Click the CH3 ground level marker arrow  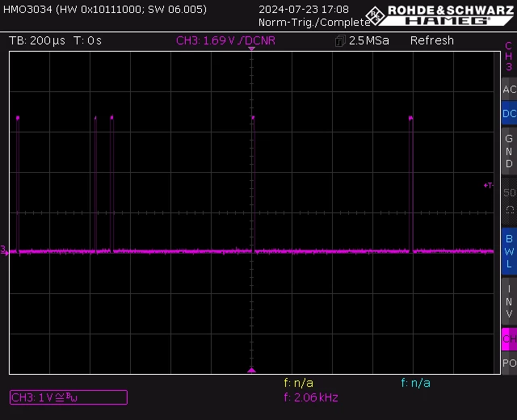click(4, 250)
